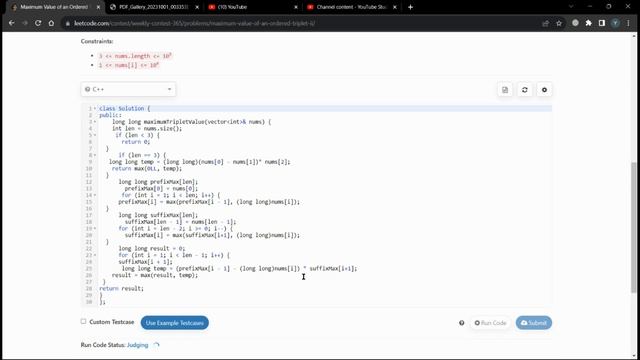This screenshot has width=640, height=360.
Task: Open the browser profile avatar
Action: (x=615, y=23)
